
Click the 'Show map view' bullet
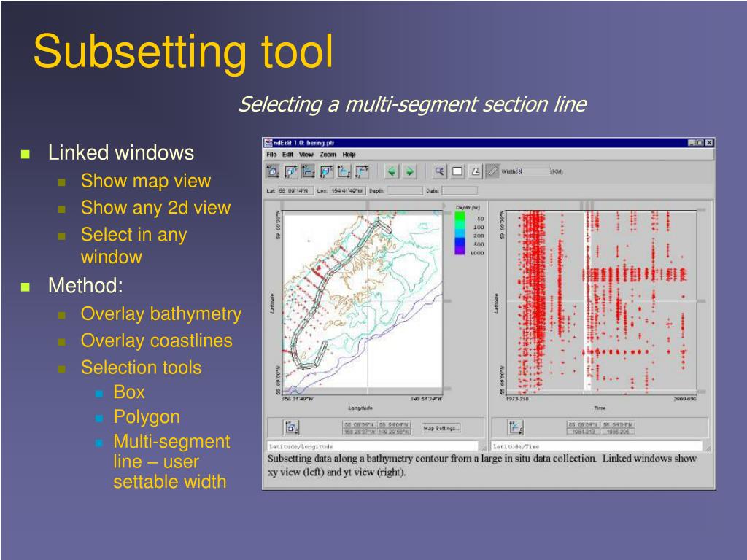[146, 181]
